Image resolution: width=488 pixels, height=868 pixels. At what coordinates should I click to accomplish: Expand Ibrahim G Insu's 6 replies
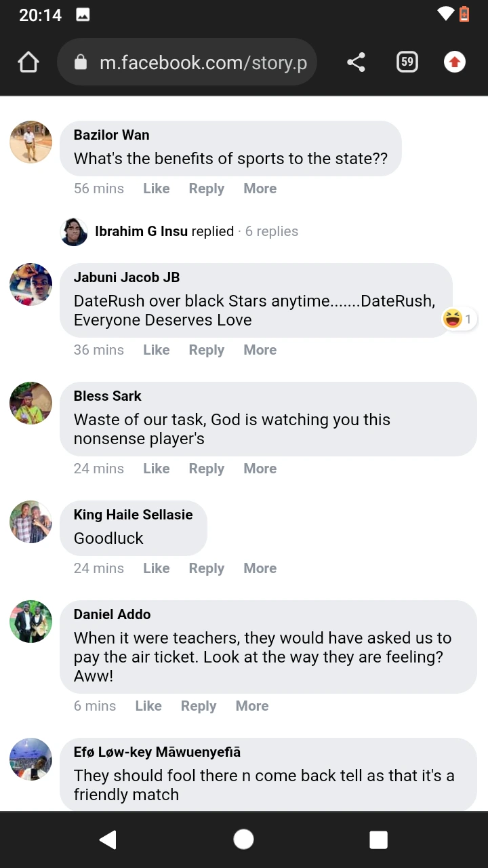(x=197, y=231)
